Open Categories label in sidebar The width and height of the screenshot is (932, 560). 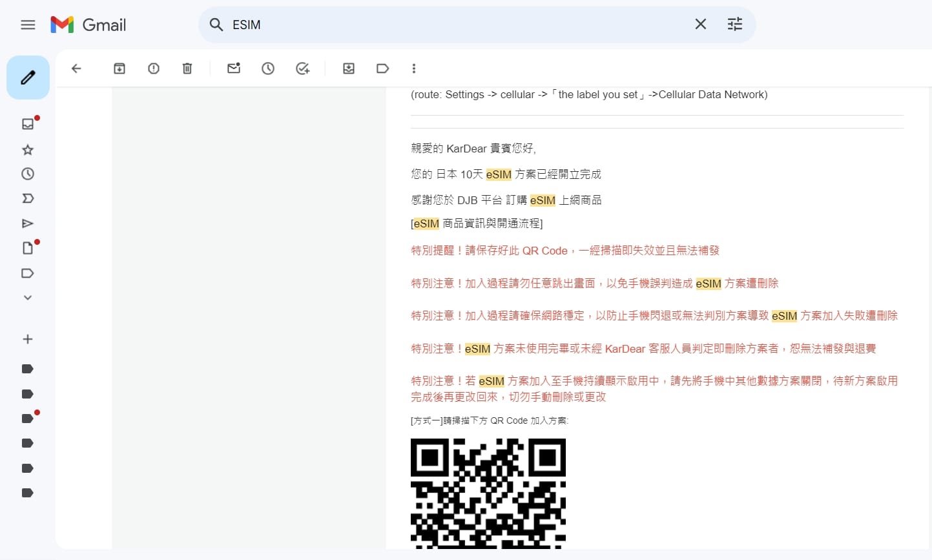point(28,273)
